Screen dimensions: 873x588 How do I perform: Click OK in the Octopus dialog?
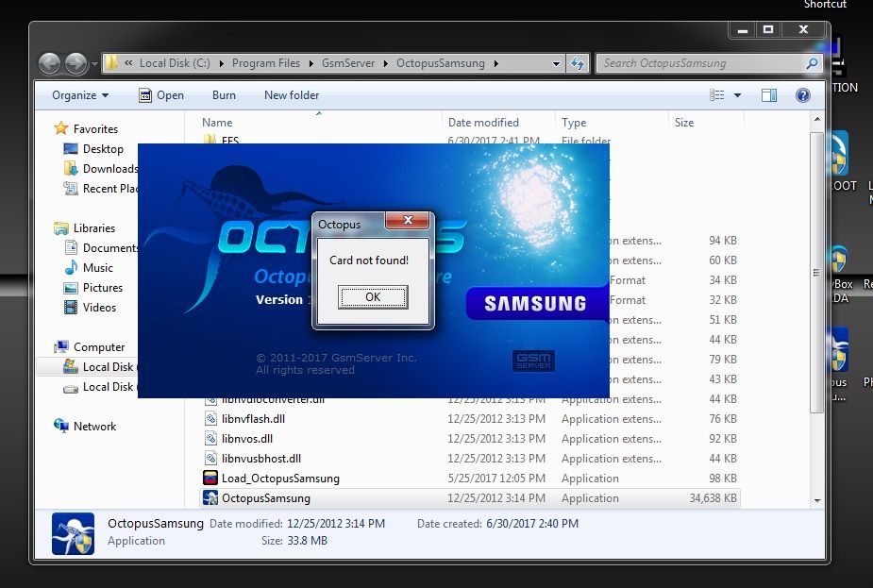pos(373,297)
